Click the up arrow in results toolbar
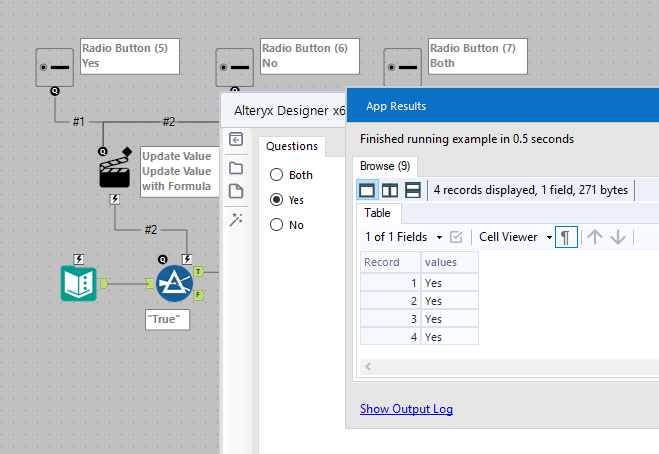Viewport: 659px width, 454px height. tap(595, 237)
